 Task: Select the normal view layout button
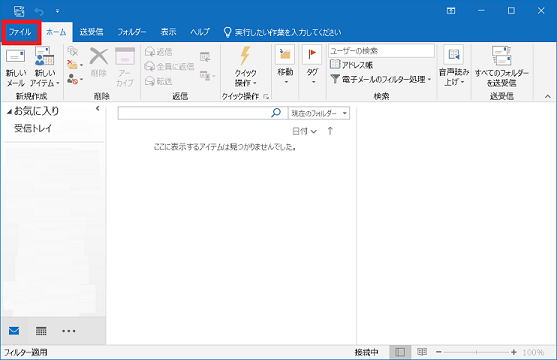click(x=400, y=352)
